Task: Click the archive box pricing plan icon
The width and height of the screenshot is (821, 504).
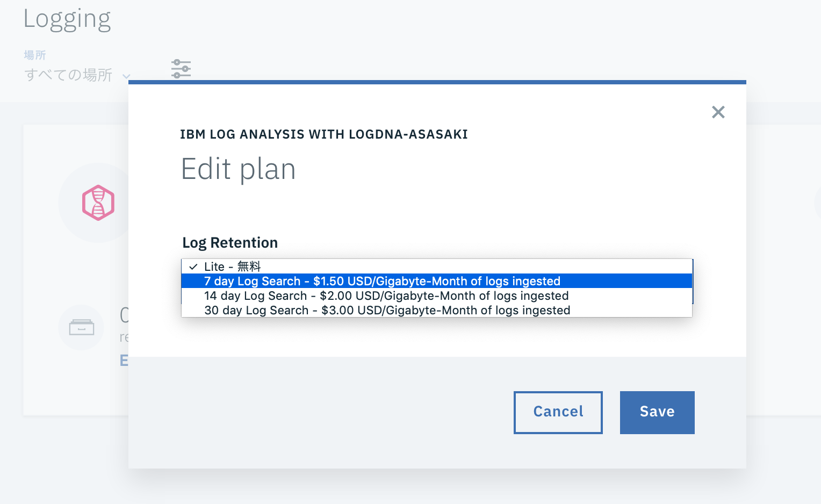Action: (81, 327)
